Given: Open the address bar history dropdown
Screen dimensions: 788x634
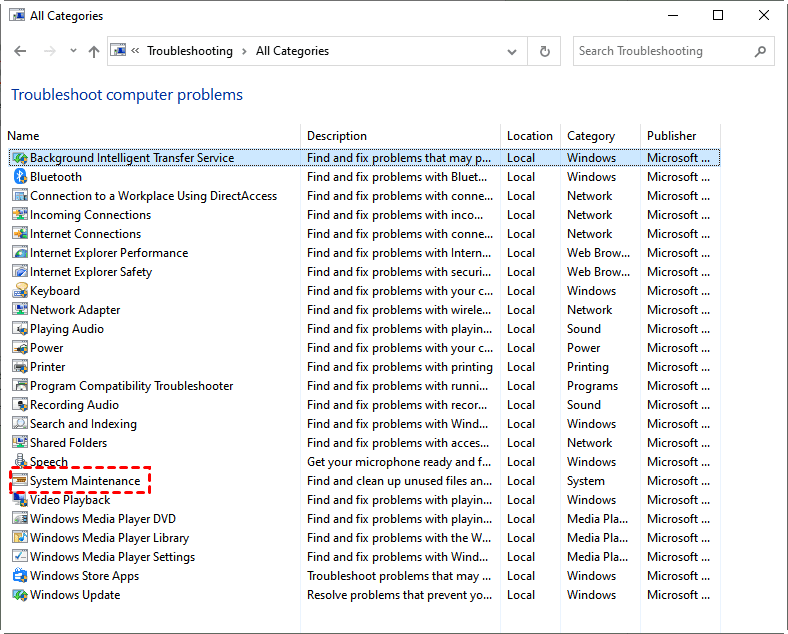Looking at the screenshot, I should (x=512, y=51).
